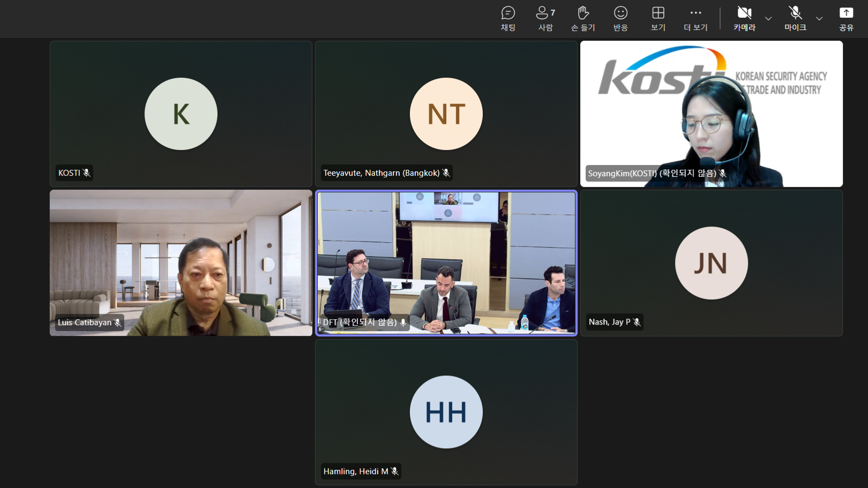This screenshot has height=488, width=868.
Task: Select the KOSTI participant tile
Action: pos(181,114)
